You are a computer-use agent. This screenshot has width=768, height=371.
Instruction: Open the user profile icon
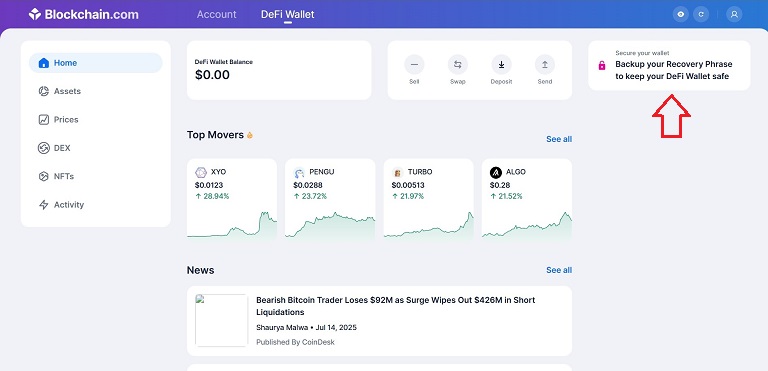[x=734, y=14]
